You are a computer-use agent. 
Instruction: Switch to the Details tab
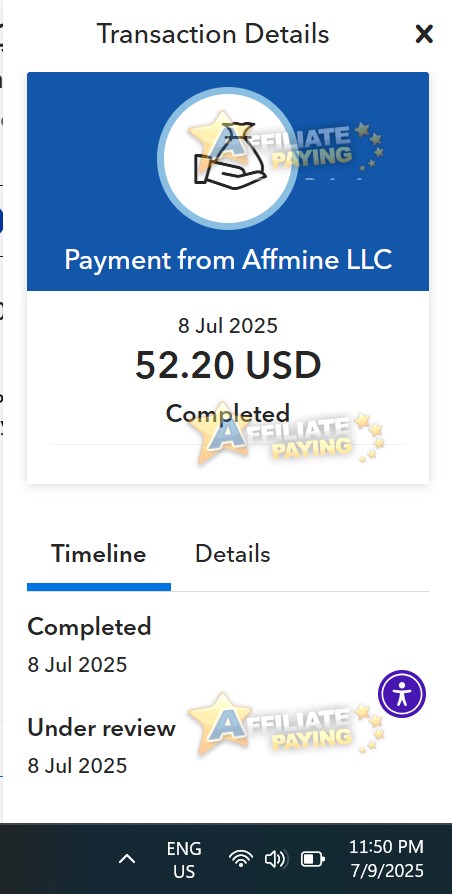coord(233,554)
